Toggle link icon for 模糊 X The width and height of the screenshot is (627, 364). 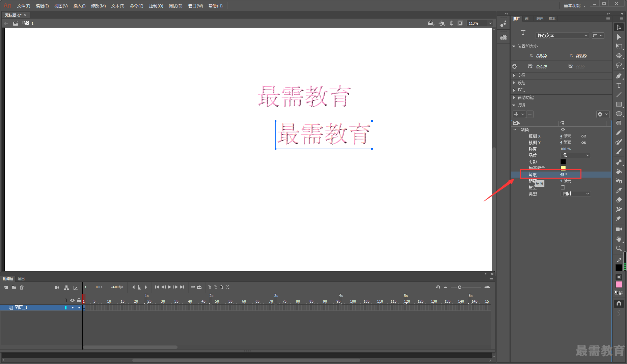coord(584,136)
